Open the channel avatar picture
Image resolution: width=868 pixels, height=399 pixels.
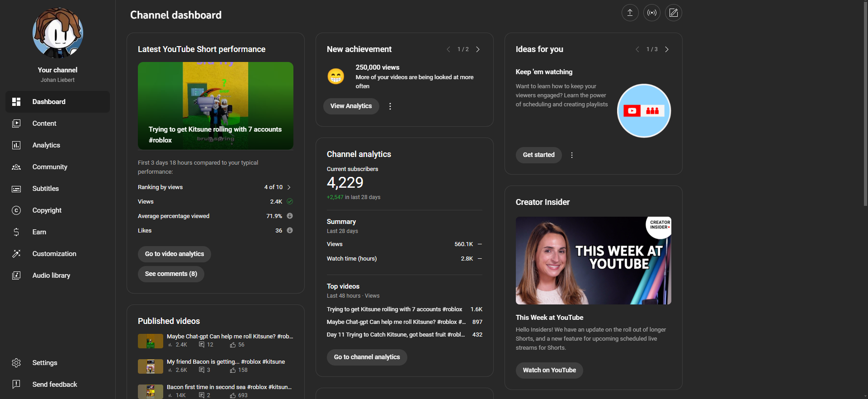coord(58,33)
